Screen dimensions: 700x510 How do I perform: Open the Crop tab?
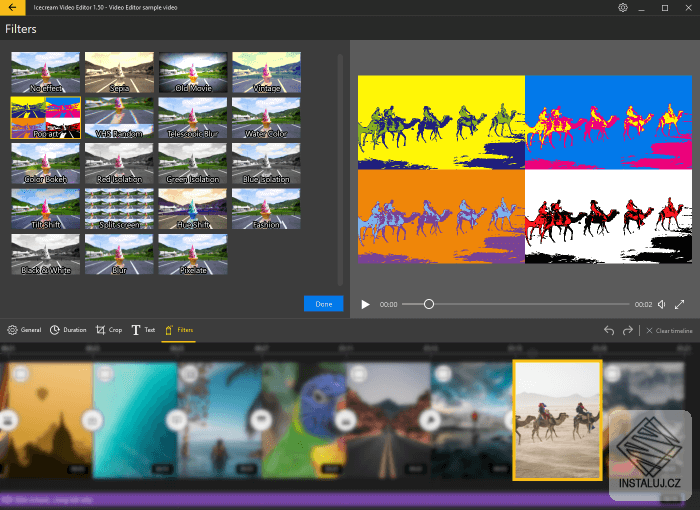tap(109, 330)
